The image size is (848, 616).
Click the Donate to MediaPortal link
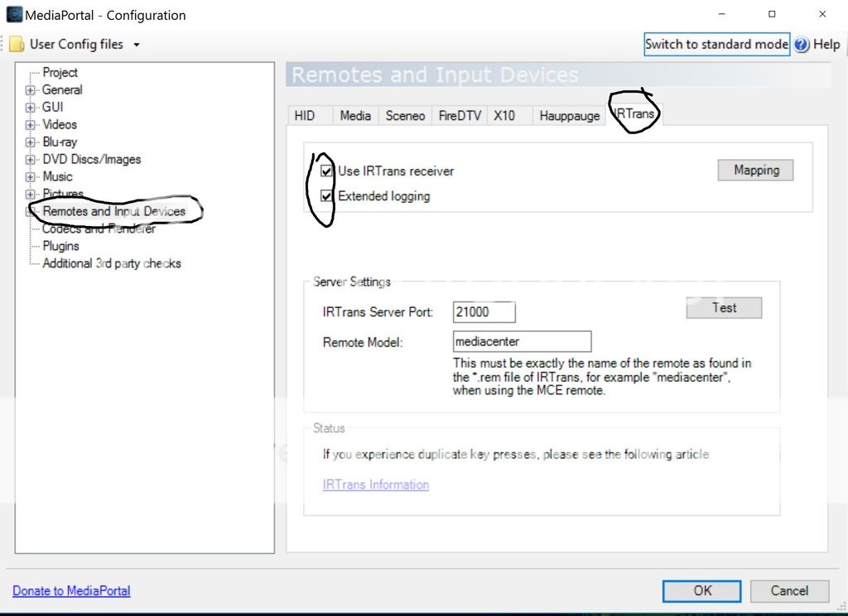click(71, 591)
